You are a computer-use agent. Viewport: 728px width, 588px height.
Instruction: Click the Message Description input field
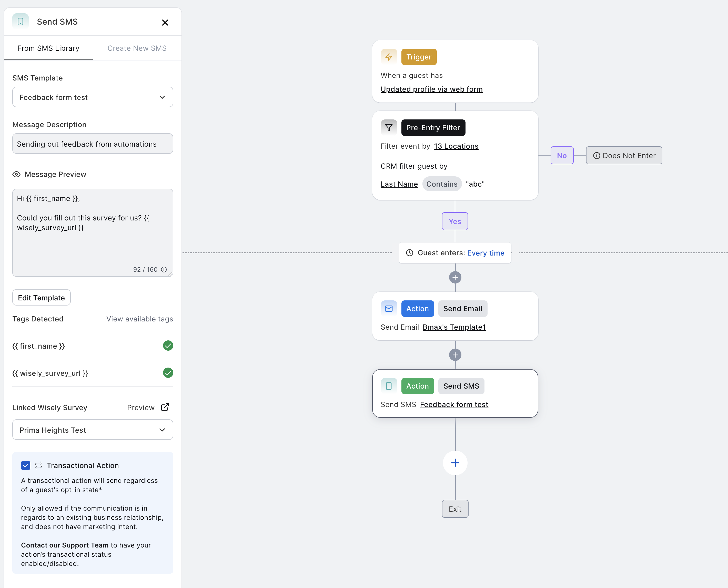[93, 144]
